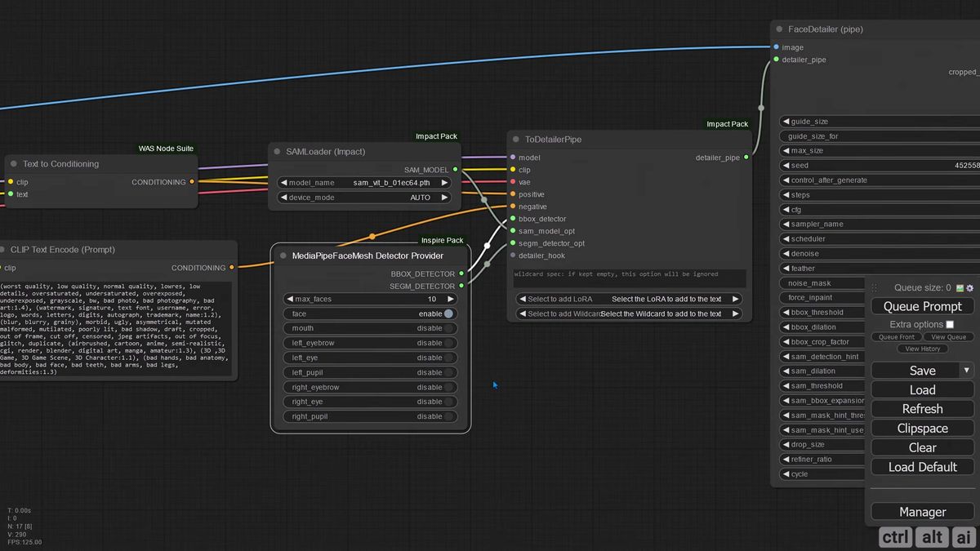
Task: Check the Extra options checkbox
Action: (x=950, y=324)
